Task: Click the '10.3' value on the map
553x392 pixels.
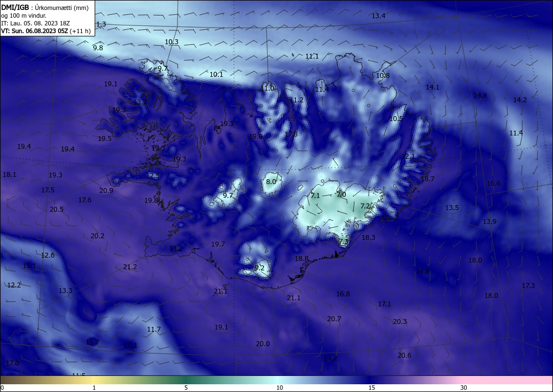Action: pyautogui.click(x=172, y=42)
